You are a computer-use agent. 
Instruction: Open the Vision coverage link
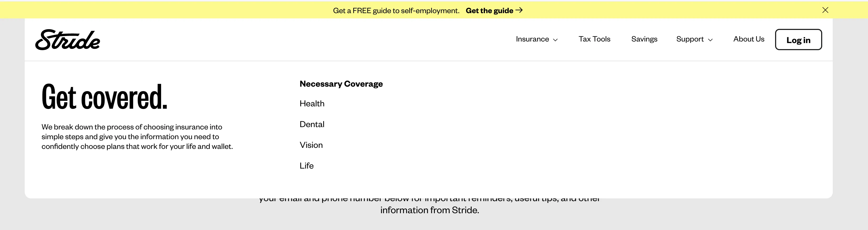coord(311,145)
